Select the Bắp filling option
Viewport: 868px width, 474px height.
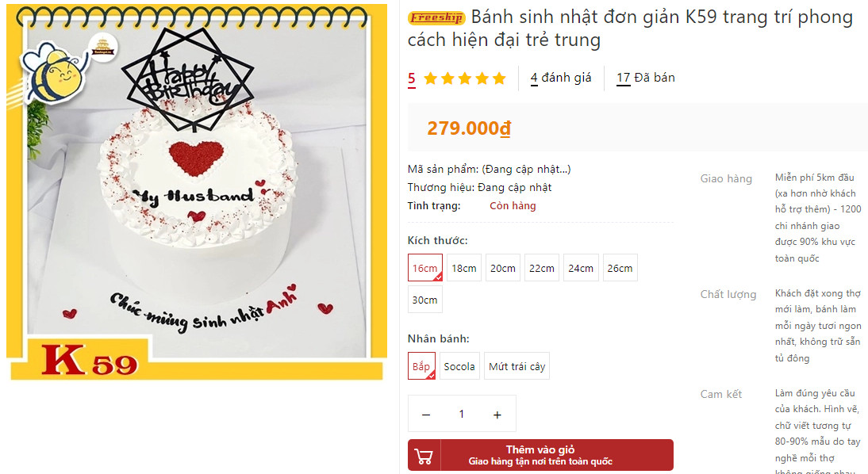[421, 365]
